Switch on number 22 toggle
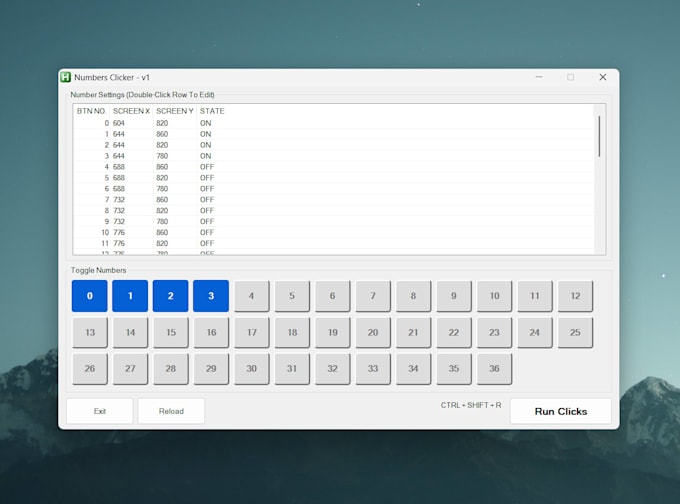This screenshot has height=504, width=680. [x=454, y=332]
